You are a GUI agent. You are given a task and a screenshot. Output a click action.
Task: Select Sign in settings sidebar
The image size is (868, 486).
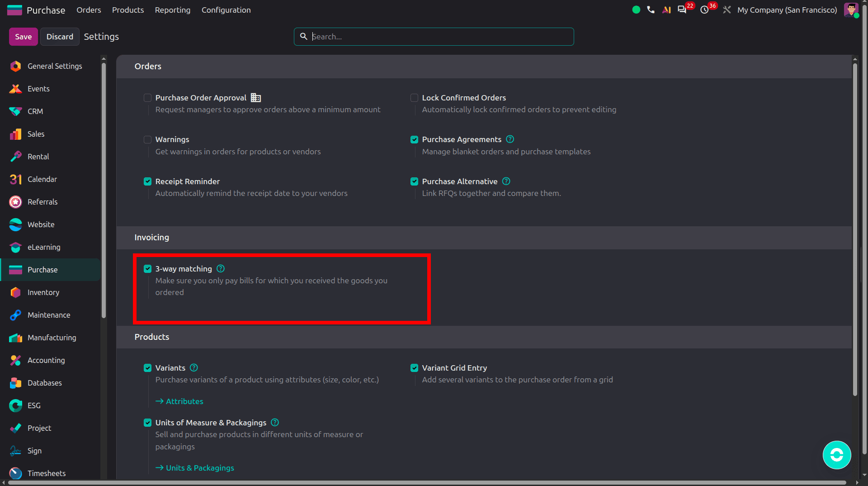coord(50,451)
